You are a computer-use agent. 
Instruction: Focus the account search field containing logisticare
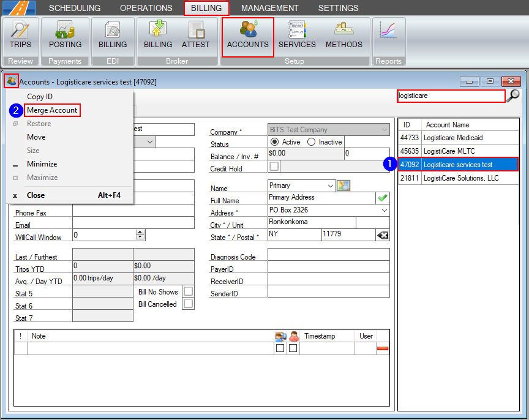point(451,96)
